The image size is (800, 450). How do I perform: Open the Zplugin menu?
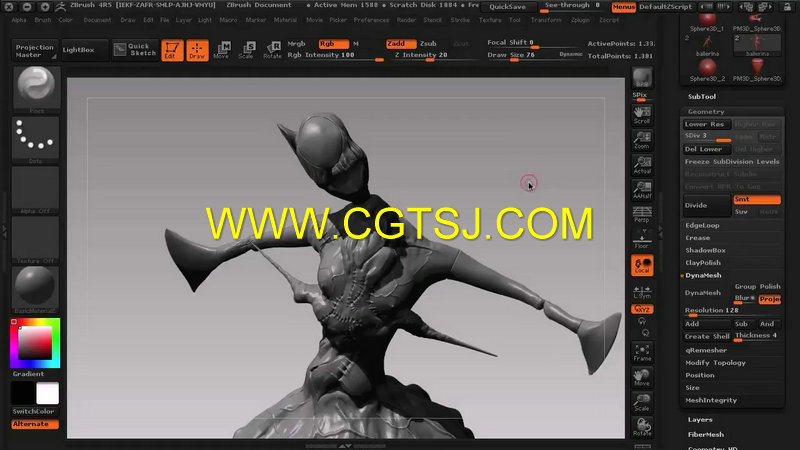point(580,20)
